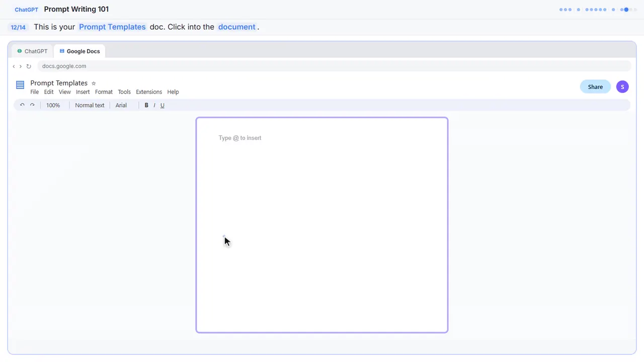Click the browser forward arrow

(x=20, y=66)
